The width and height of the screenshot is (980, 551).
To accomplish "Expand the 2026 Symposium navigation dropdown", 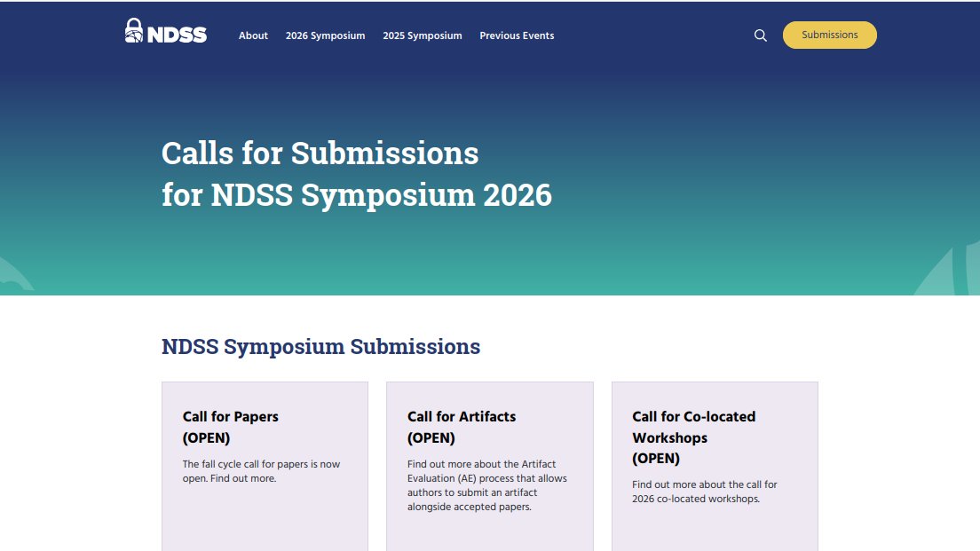I will tap(325, 35).
